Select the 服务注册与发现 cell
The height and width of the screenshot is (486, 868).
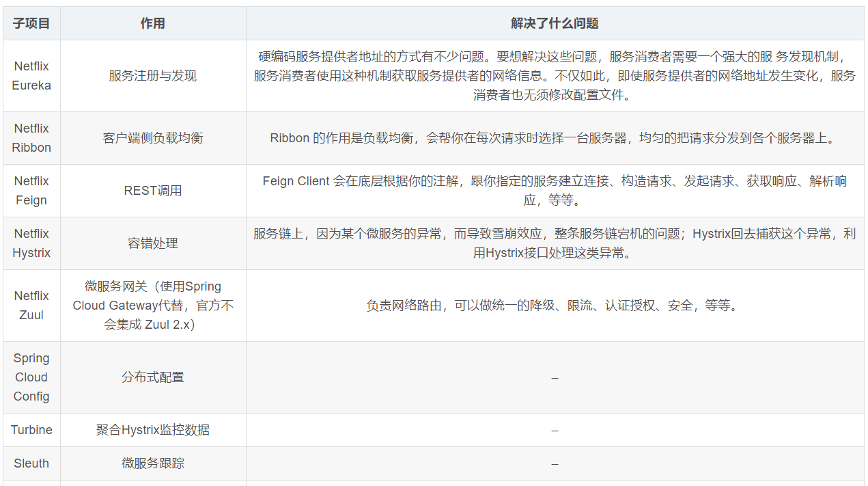[153, 76]
